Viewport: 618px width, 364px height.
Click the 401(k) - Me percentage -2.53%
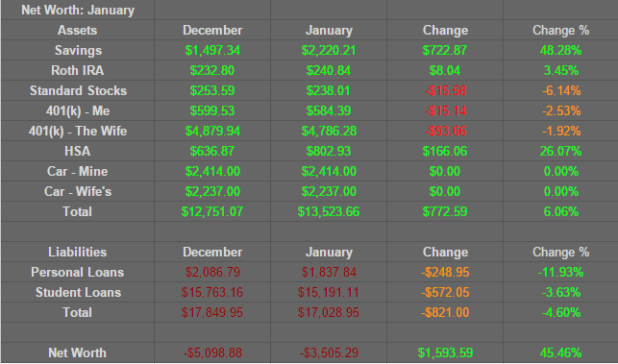click(561, 110)
